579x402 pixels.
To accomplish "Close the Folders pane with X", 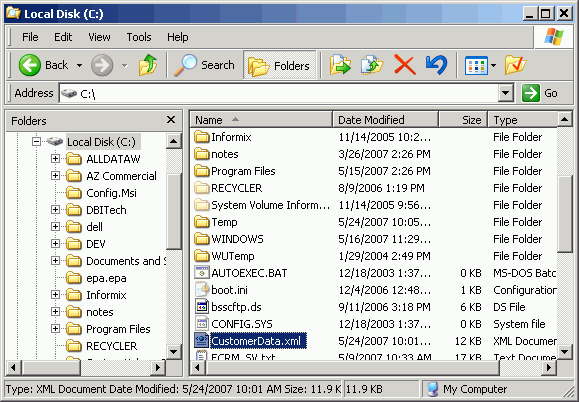I will (171, 120).
